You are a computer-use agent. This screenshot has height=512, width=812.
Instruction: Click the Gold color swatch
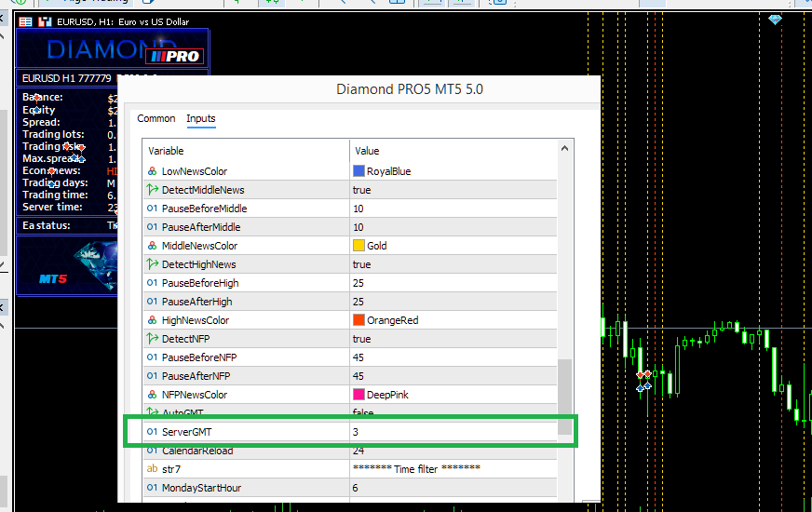359,246
